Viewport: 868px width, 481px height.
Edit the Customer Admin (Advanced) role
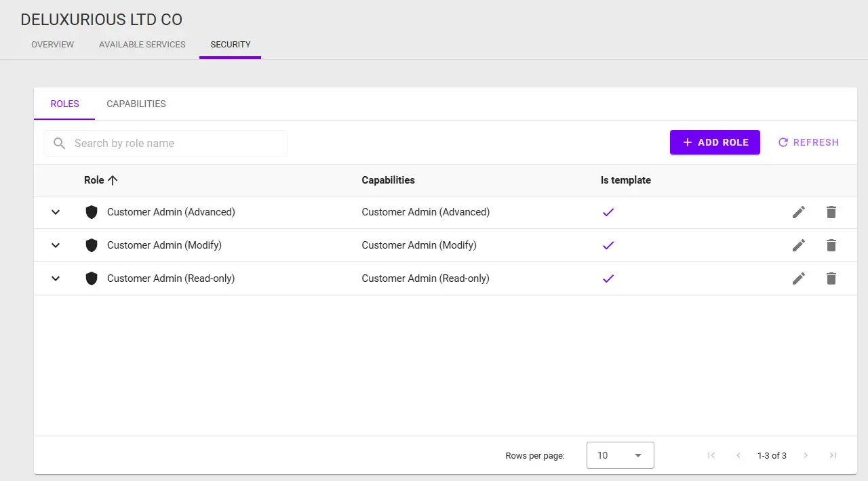tap(799, 212)
